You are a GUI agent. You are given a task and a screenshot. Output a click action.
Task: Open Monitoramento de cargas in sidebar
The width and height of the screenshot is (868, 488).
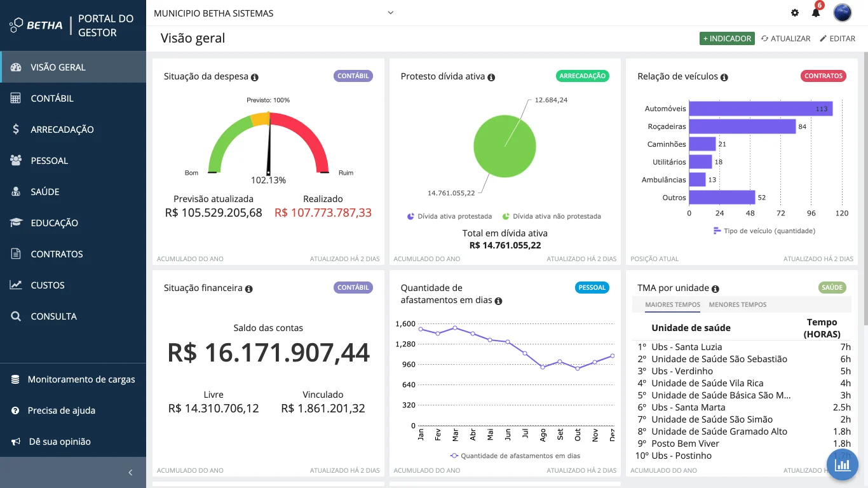73,379
